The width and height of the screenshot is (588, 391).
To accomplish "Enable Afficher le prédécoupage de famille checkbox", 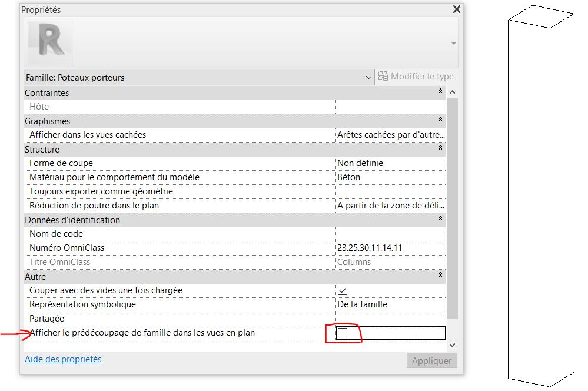I will coord(343,333).
